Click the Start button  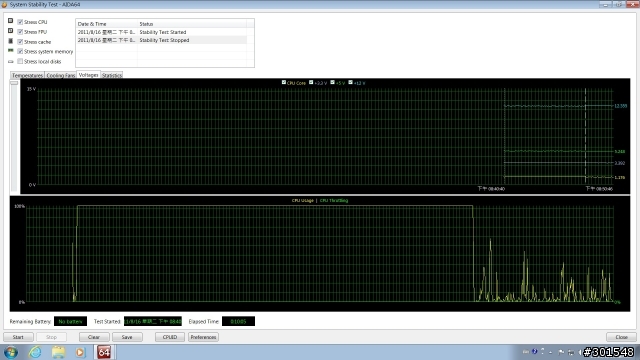click(18, 337)
